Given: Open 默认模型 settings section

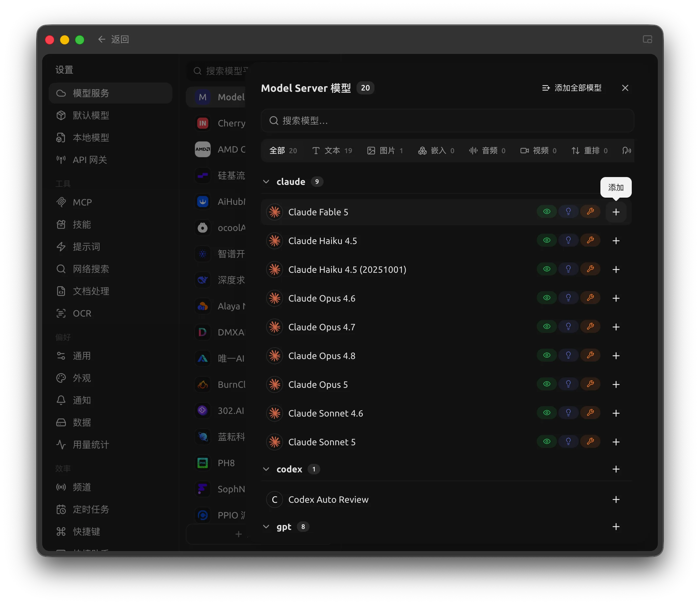Looking at the screenshot, I should [x=110, y=115].
